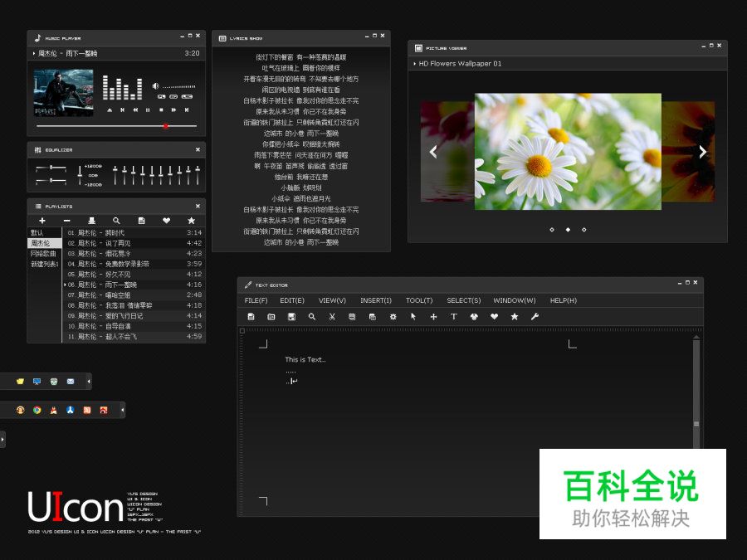Click the save icon in the text editor toolbar
Viewport: 747px width, 560px height.
(292, 317)
